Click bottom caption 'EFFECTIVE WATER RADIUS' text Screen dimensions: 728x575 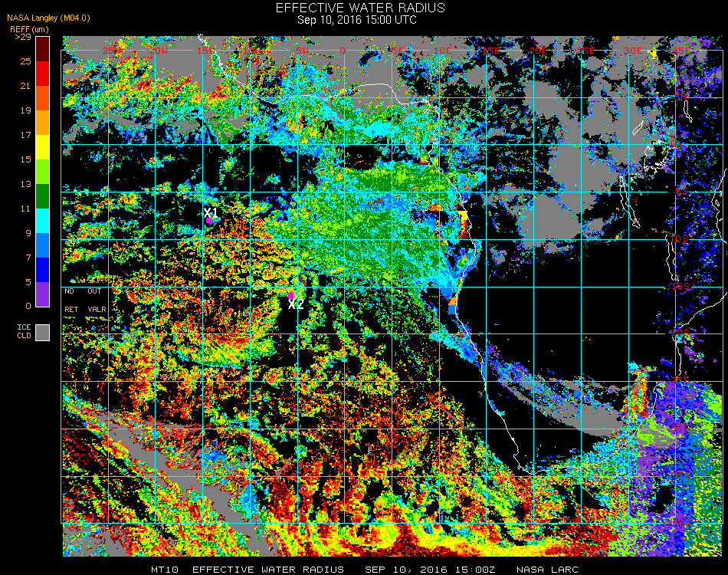(x=268, y=570)
